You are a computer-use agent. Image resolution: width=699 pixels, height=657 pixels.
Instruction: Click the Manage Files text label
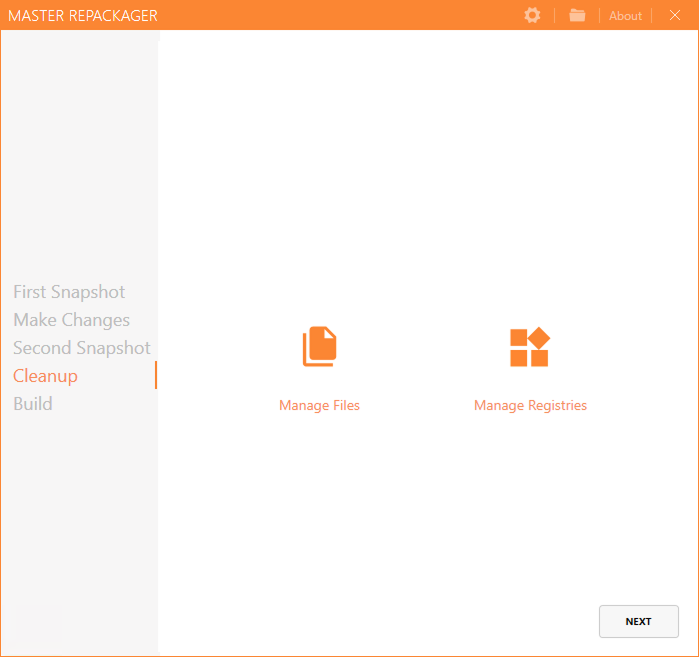[319, 405]
